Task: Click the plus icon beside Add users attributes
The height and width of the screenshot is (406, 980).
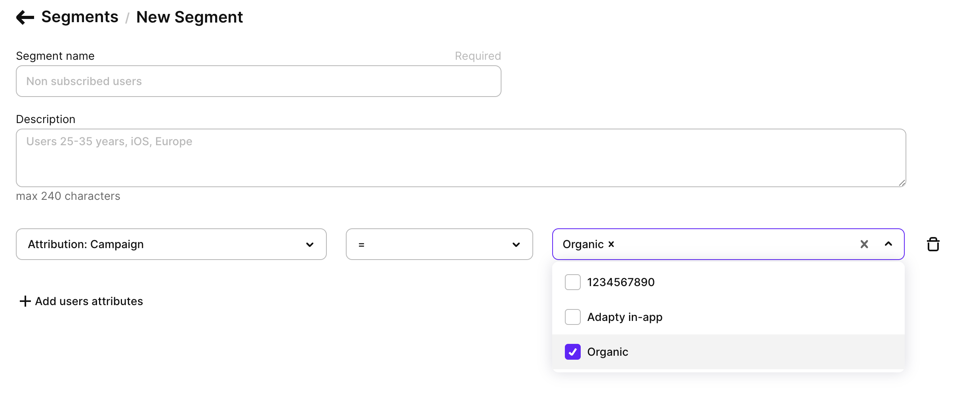Action: [25, 301]
